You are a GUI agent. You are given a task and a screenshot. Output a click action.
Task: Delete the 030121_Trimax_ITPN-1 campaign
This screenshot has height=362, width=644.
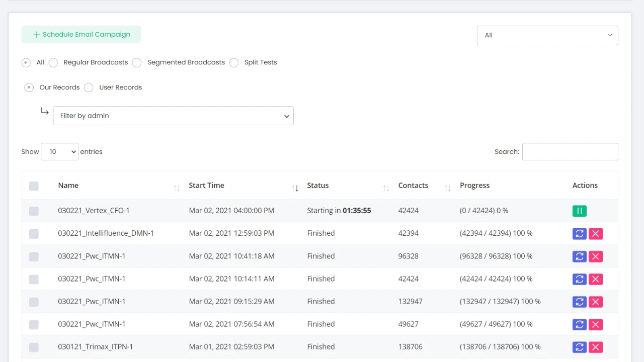click(x=596, y=347)
